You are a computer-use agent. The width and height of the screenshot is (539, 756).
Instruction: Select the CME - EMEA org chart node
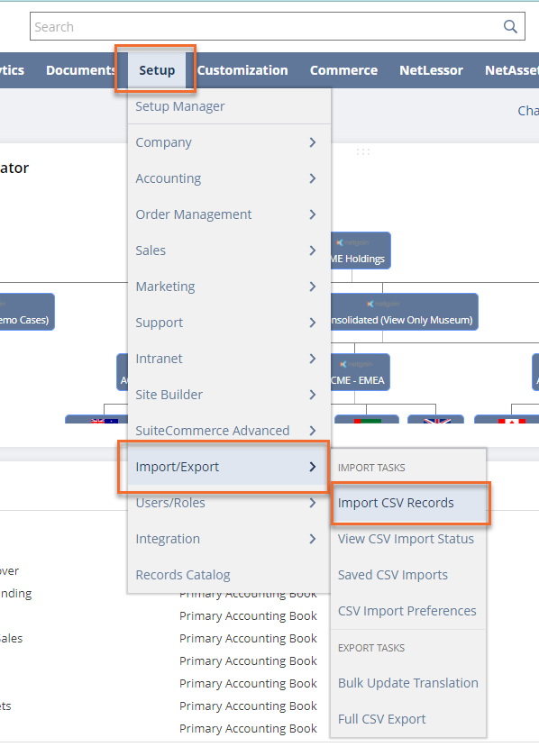361,372
